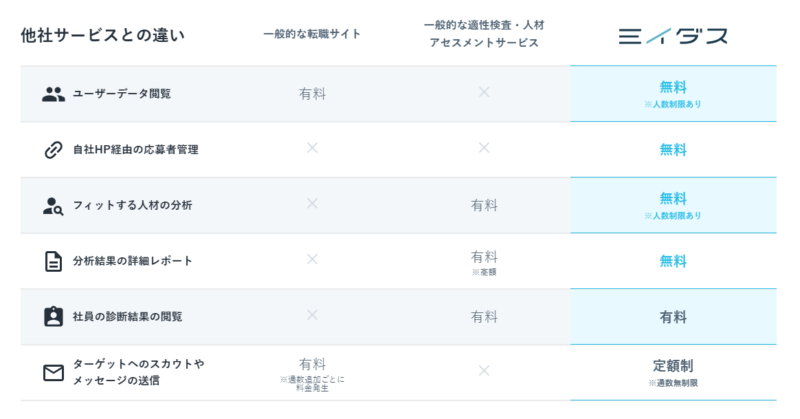This screenshot has height=419, width=800.
Task: Click the users icon beside ユーザーデータ閲覧
Action: (53, 94)
